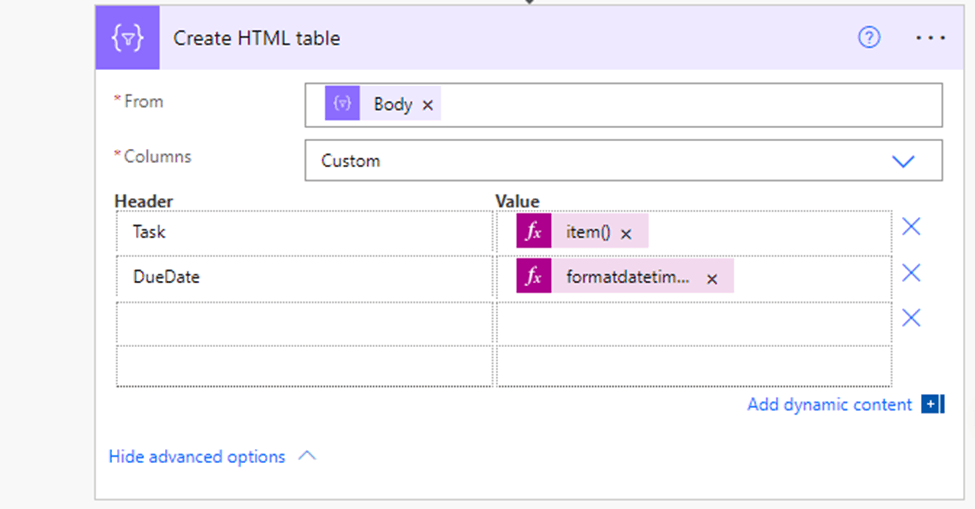
Task: Open help for Create HTML table
Action: [869, 38]
